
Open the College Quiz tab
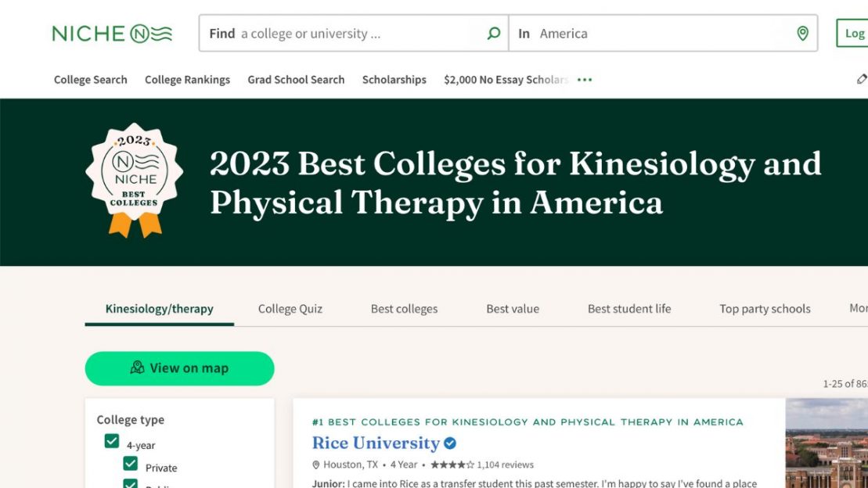290,309
